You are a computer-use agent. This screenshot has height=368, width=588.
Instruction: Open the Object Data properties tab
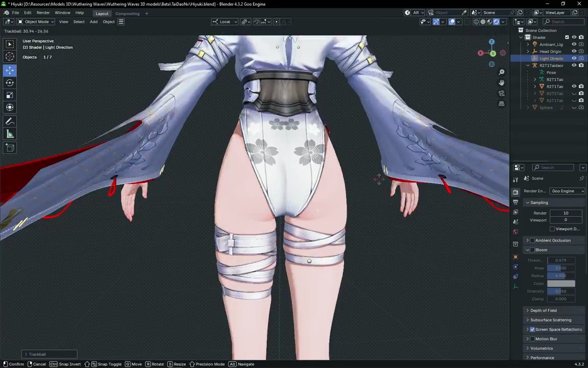[x=516, y=287]
